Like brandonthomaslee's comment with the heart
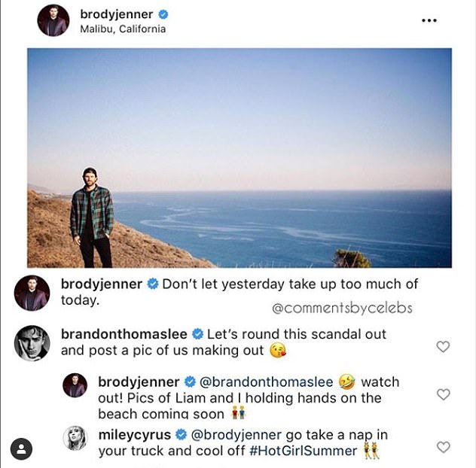The image size is (476, 468). (x=444, y=346)
